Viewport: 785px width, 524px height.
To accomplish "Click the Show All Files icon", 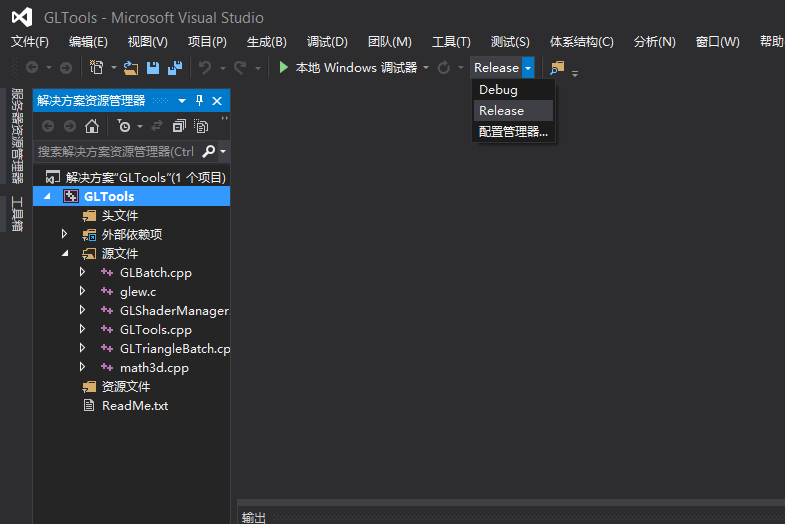I will 201,126.
